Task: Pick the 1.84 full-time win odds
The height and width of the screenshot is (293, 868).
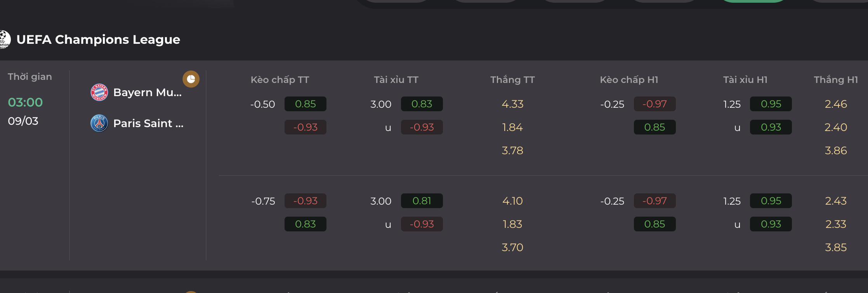Action: [x=512, y=127]
